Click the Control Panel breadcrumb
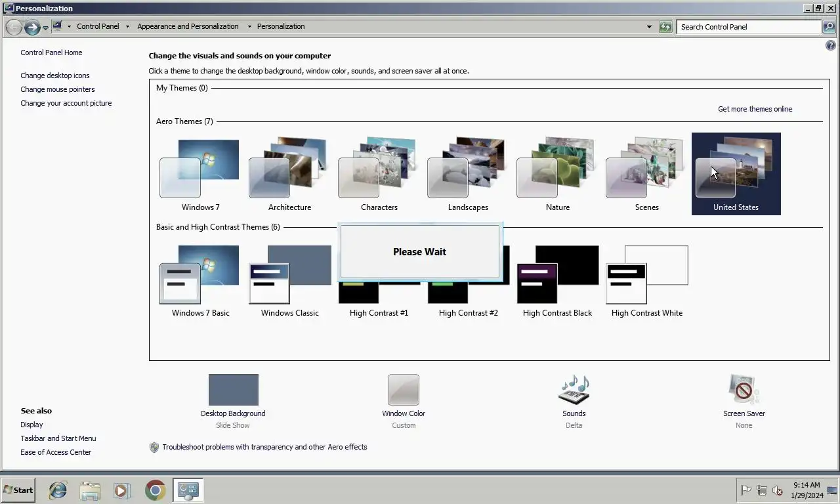The image size is (840, 504). pos(98,26)
